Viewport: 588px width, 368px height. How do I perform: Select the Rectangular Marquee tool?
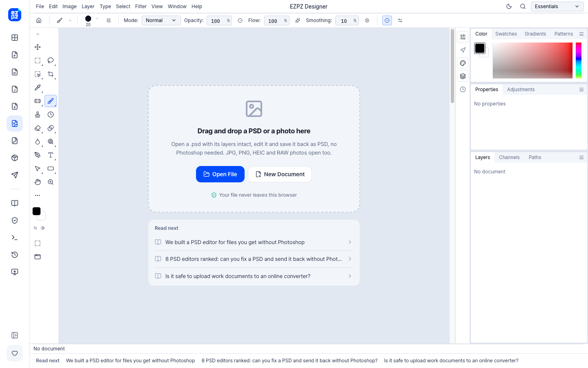coord(38,61)
